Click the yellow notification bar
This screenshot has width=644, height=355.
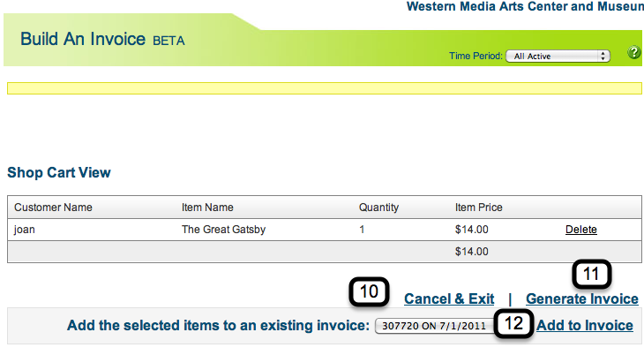pyautogui.click(x=324, y=87)
